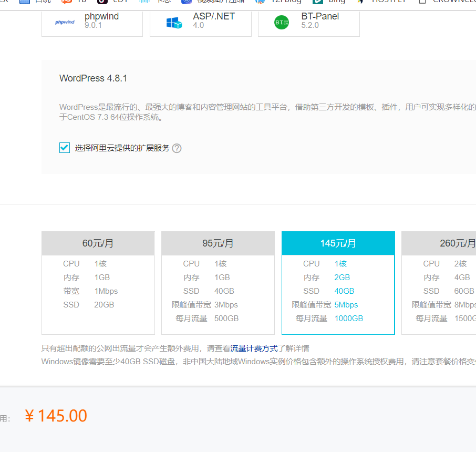Click the Bing bookmark icon
Screen dimensions: 476x452
[318, 2]
